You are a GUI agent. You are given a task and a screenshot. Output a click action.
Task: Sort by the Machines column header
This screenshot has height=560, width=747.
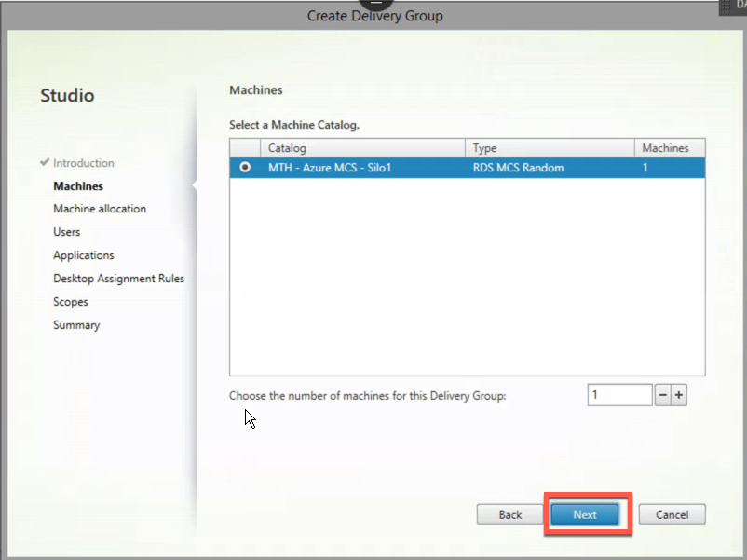pyautogui.click(x=670, y=148)
